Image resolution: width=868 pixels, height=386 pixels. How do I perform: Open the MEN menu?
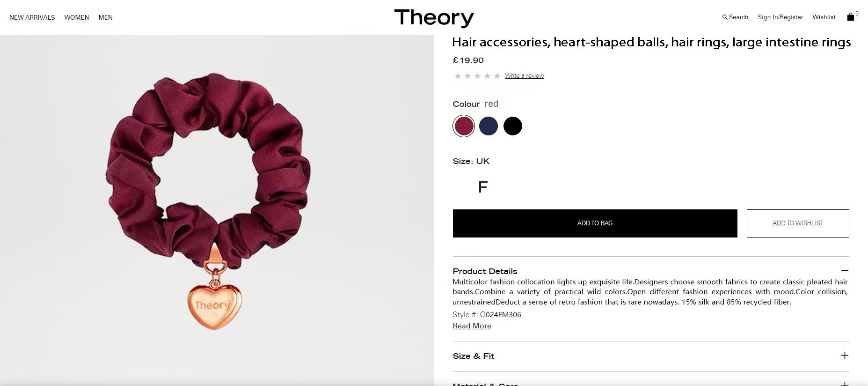105,17
